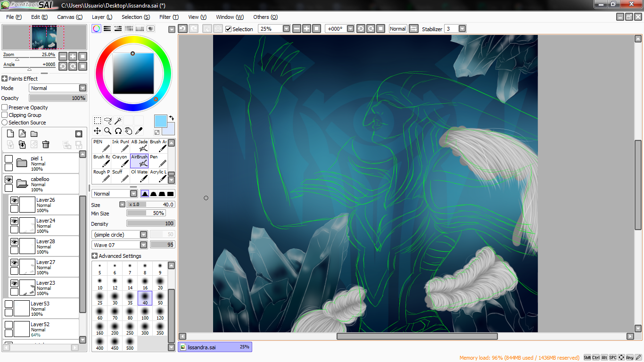Open the Wave 07 texture dropdown

[x=120, y=245]
